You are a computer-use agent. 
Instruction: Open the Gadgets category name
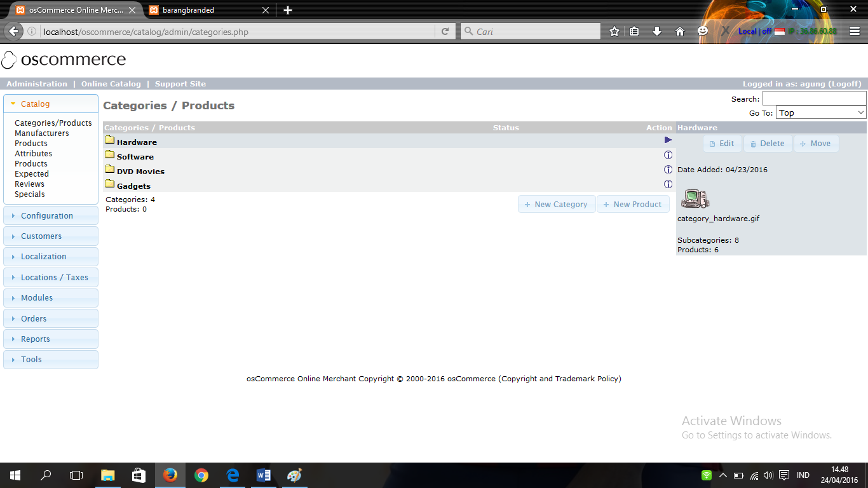coord(133,186)
